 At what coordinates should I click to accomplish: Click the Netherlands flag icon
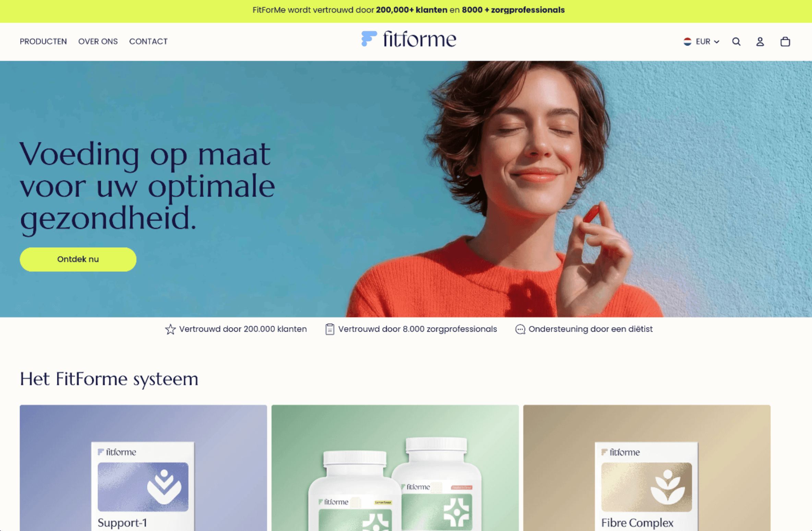pyautogui.click(x=687, y=42)
